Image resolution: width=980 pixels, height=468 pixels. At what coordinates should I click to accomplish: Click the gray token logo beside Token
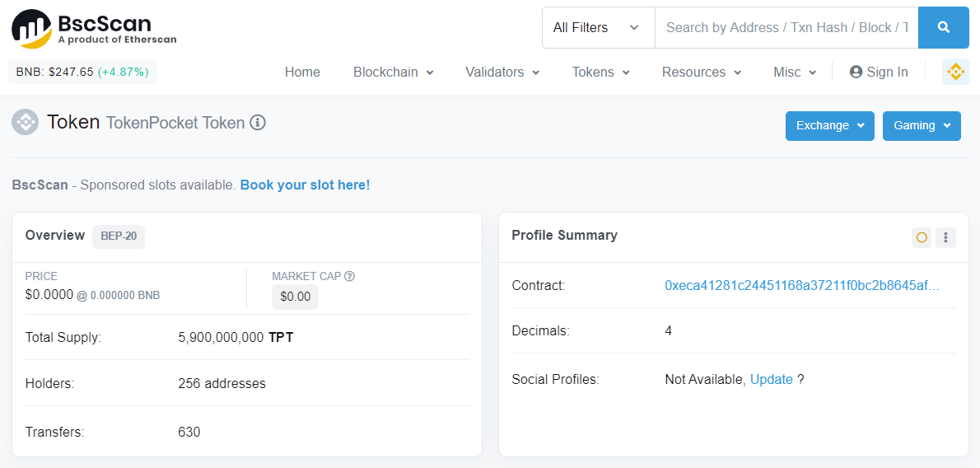coord(26,122)
